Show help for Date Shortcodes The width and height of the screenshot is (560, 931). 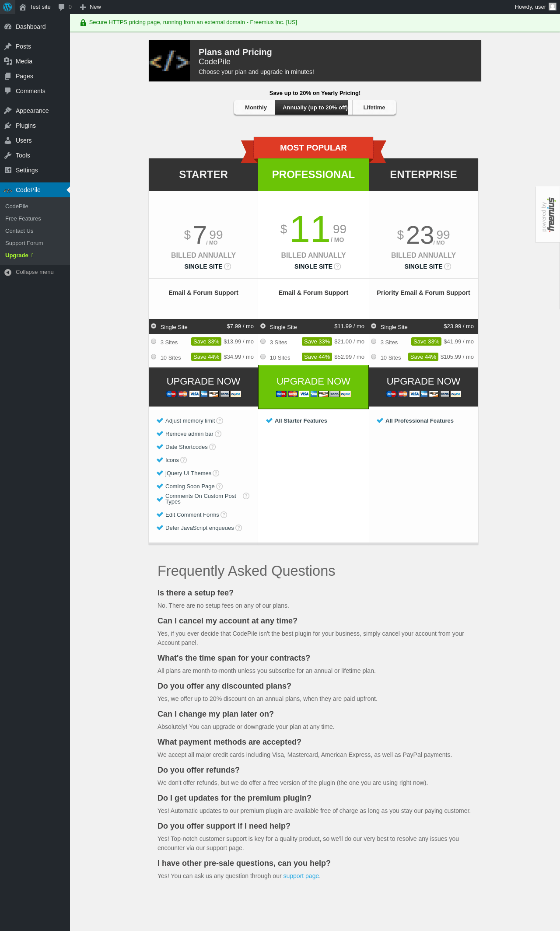point(213,447)
